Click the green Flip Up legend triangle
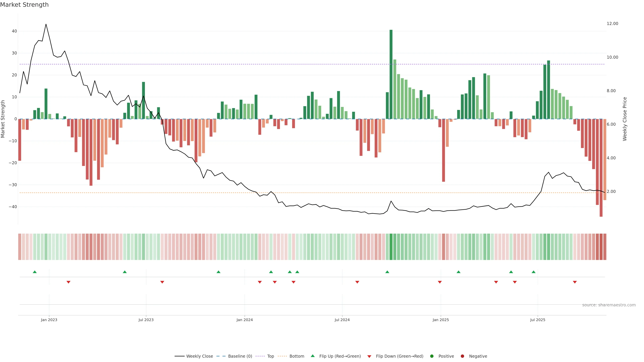The image size is (644, 362). 312,356
